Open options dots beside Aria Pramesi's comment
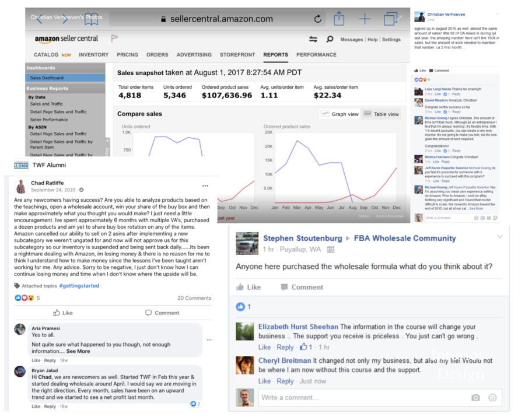525x420 pixels. click(209, 339)
